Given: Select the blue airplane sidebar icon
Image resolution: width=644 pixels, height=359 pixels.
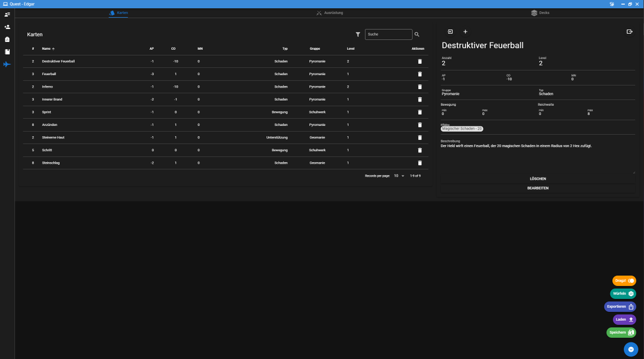Looking at the screenshot, I should tap(7, 64).
